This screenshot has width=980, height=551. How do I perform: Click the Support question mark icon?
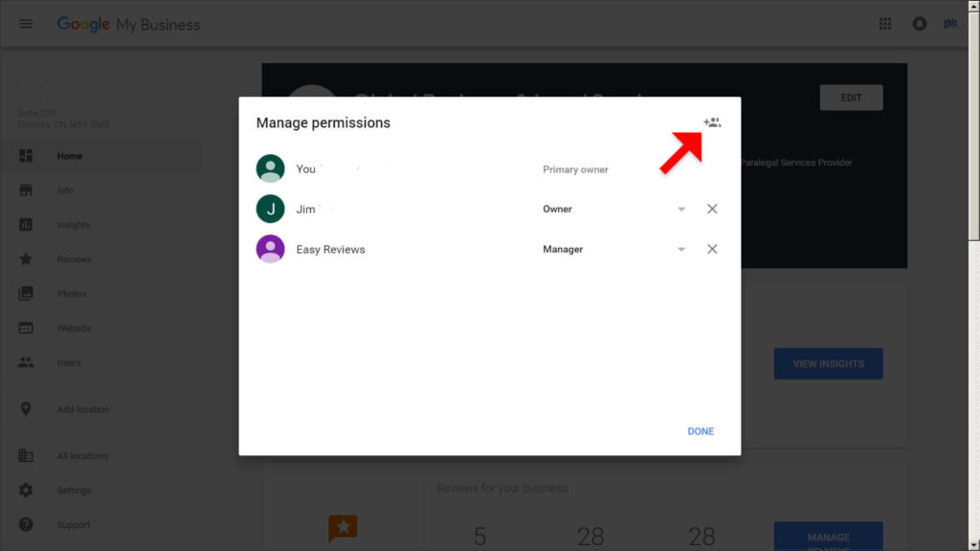tap(26, 524)
